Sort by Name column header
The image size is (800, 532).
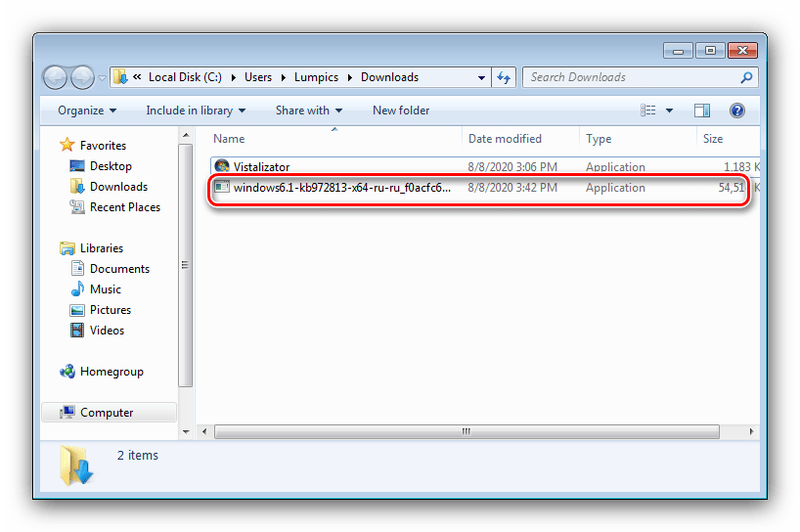pyautogui.click(x=229, y=139)
